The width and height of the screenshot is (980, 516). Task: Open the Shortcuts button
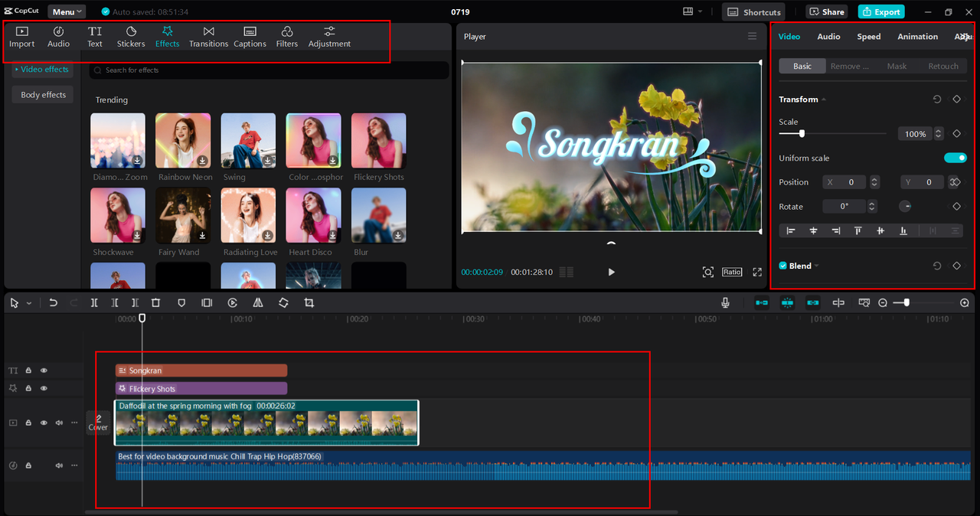click(753, 12)
